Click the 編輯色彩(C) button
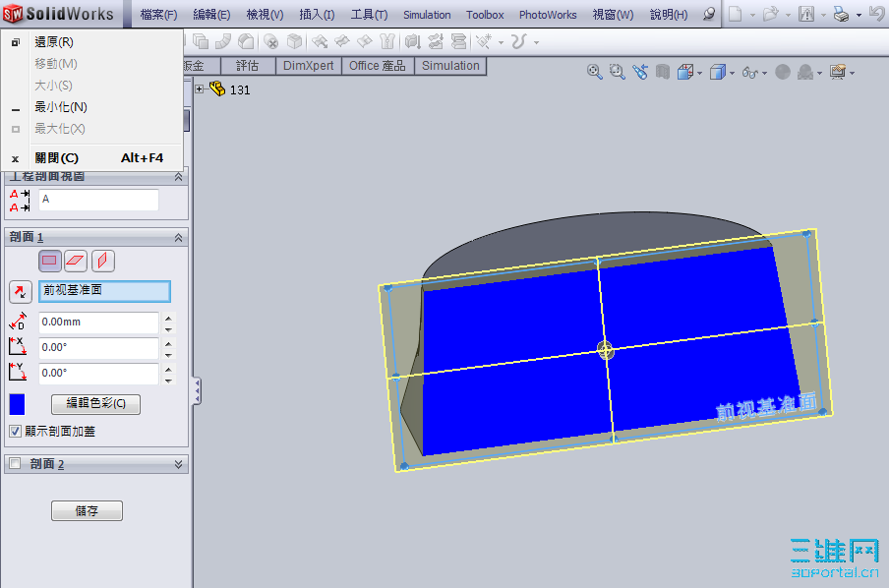The height and width of the screenshot is (588, 889). pyautogui.click(x=95, y=404)
